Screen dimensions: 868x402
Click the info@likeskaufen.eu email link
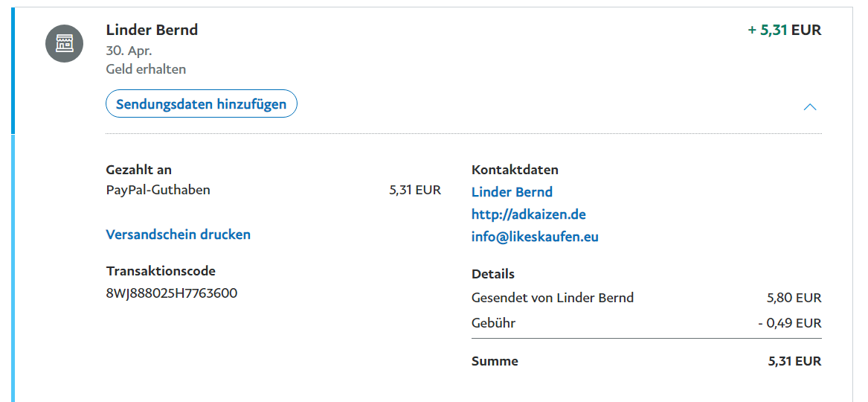point(535,237)
